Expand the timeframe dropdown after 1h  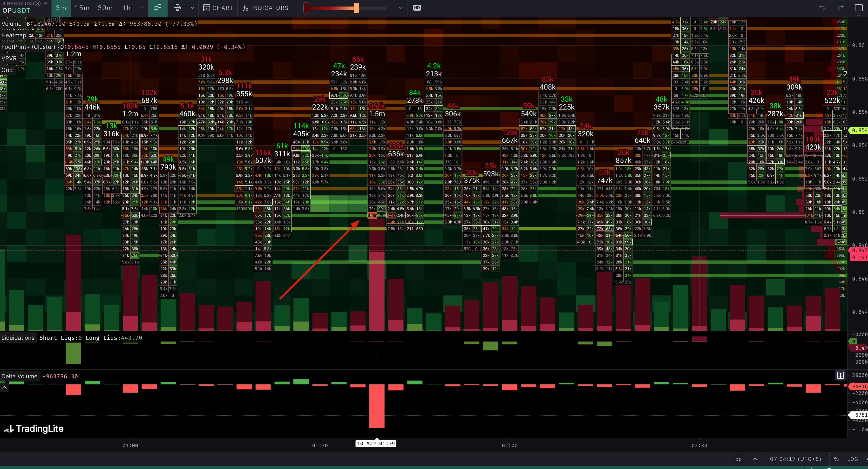142,8
